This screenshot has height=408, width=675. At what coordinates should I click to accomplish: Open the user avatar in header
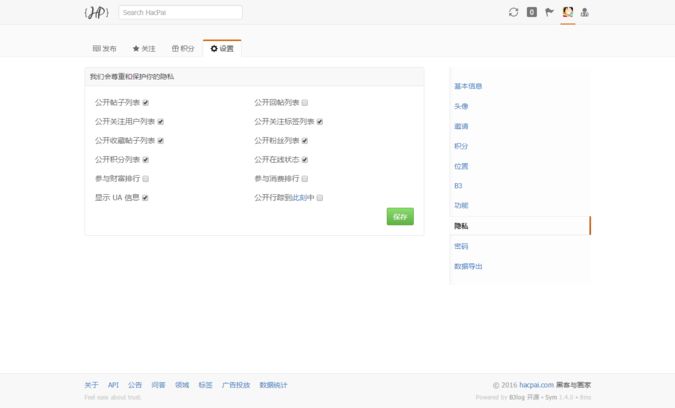pos(567,12)
